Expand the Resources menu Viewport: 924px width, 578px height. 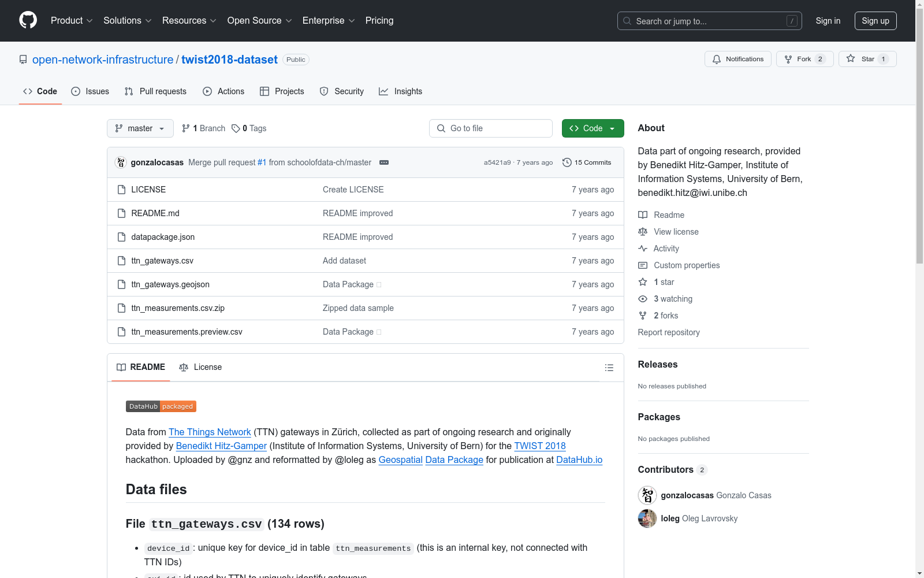point(189,21)
